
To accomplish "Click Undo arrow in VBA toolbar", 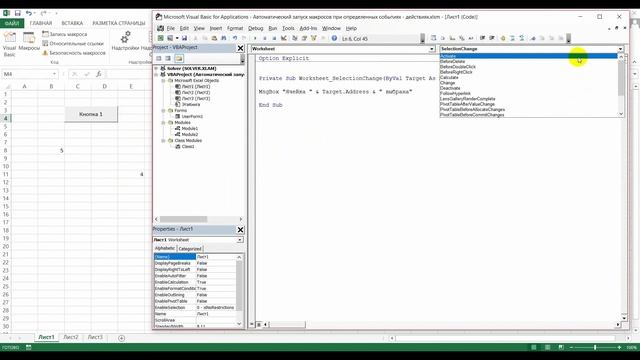I will (x=235, y=38).
